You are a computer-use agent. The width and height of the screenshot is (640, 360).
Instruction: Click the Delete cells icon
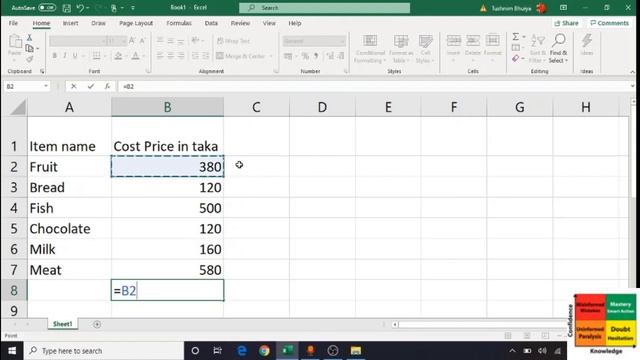[x=473, y=41]
